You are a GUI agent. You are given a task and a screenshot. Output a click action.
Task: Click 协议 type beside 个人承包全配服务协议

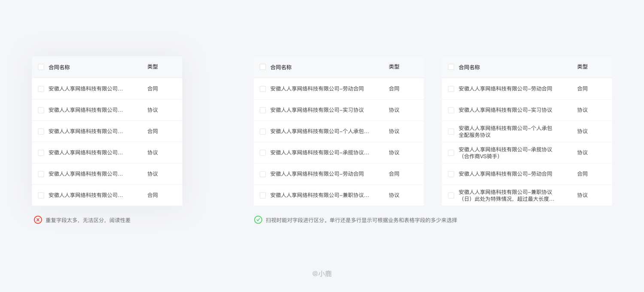(x=582, y=131)
